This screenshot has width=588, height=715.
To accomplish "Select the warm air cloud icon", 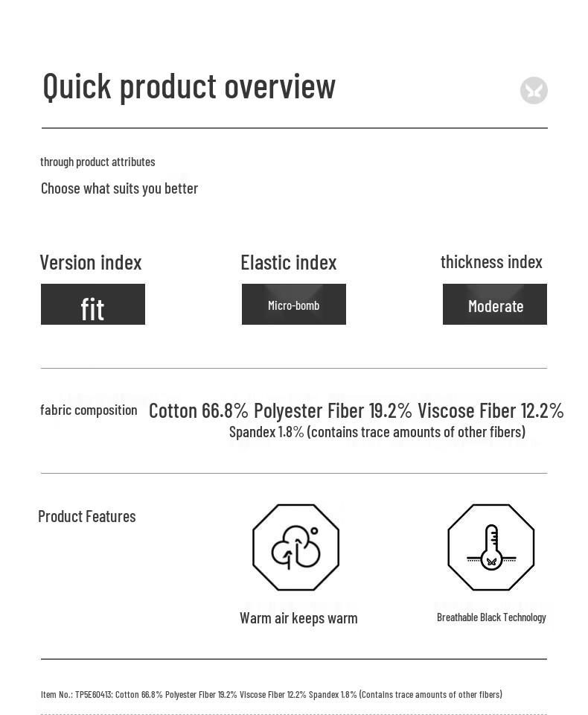I will point(295,547).
